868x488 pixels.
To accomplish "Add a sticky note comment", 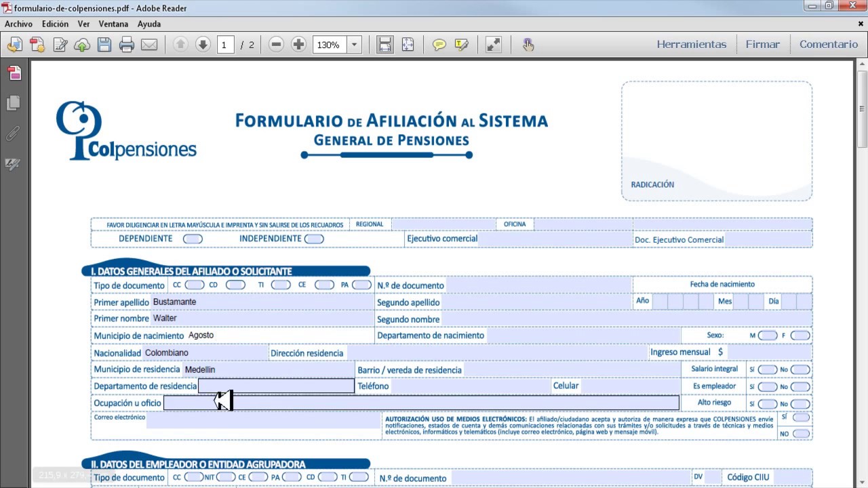I will tap(439, 45).
